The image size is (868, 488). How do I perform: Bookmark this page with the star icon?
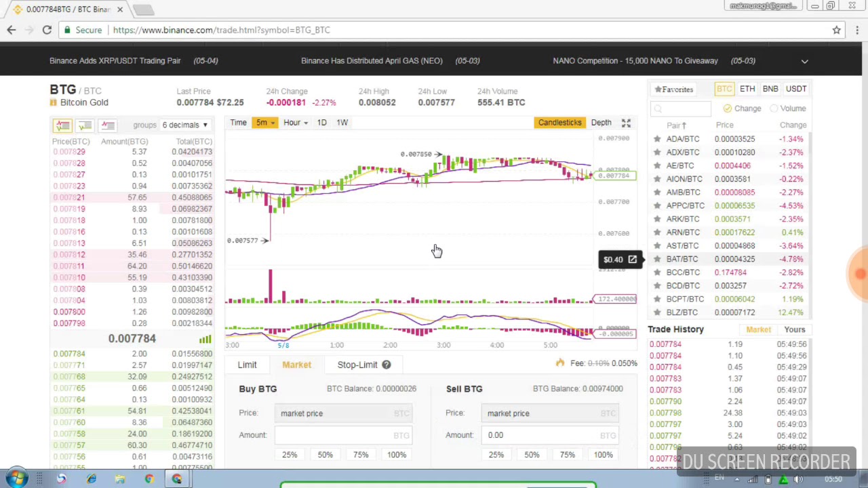pos(836,30)
